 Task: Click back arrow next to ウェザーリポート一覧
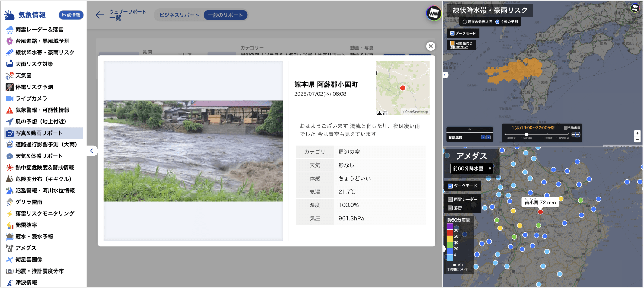[x=100, y=15]
